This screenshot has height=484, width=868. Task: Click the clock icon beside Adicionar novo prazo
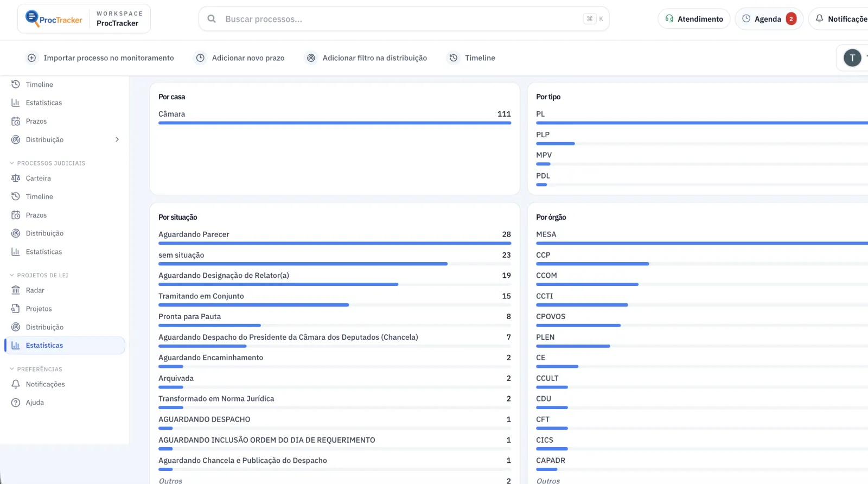200,58
